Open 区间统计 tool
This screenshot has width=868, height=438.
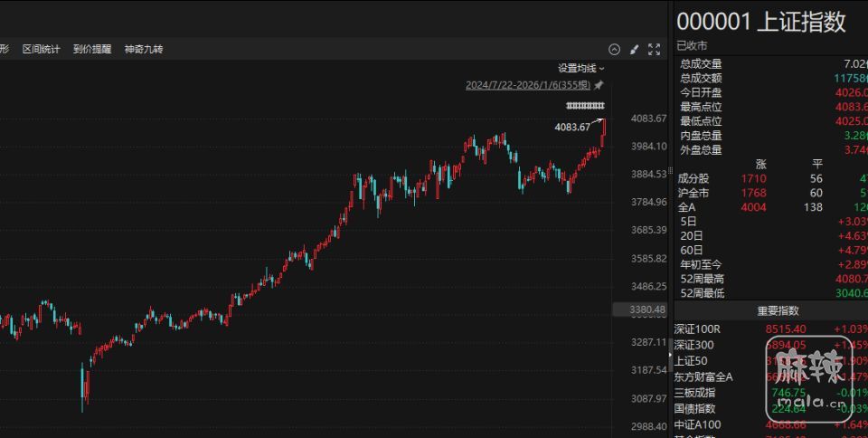pos(42,50)
